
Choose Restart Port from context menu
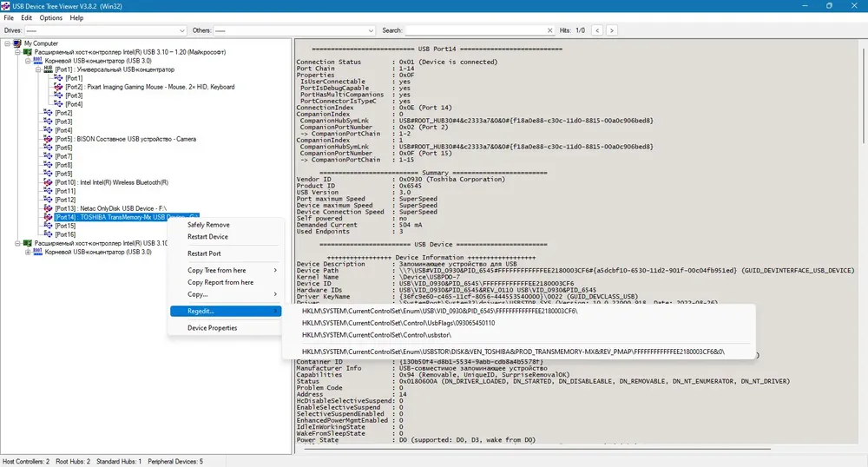pyautogui.click(x=226, y=253)
